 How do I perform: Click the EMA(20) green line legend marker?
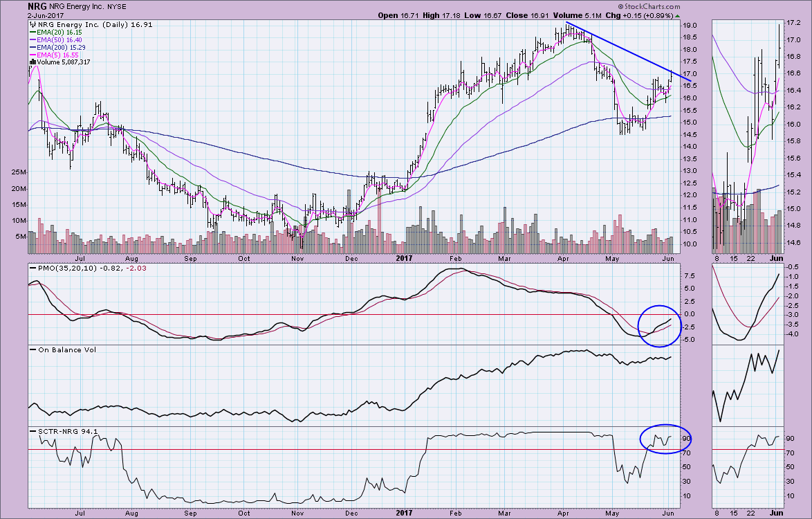pos(33,33)
